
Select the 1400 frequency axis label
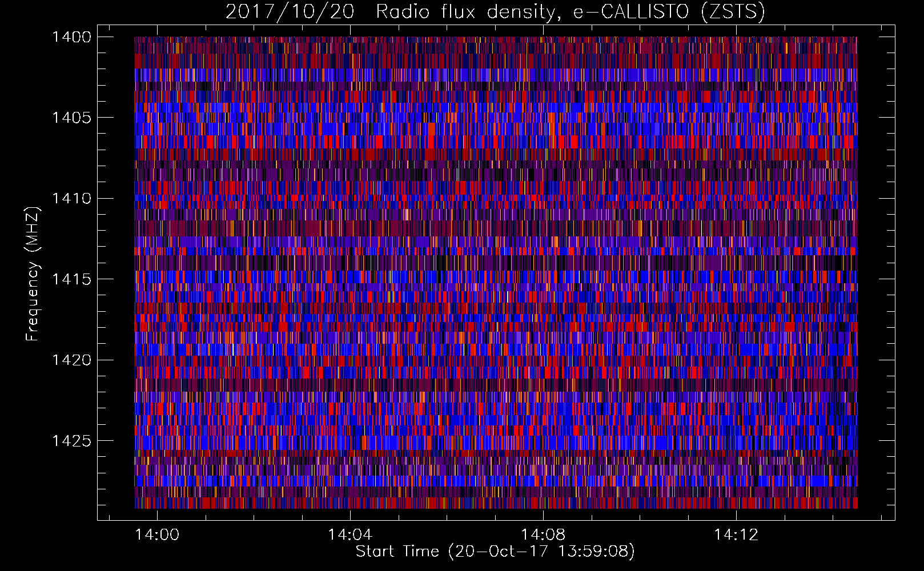point(71,37)
